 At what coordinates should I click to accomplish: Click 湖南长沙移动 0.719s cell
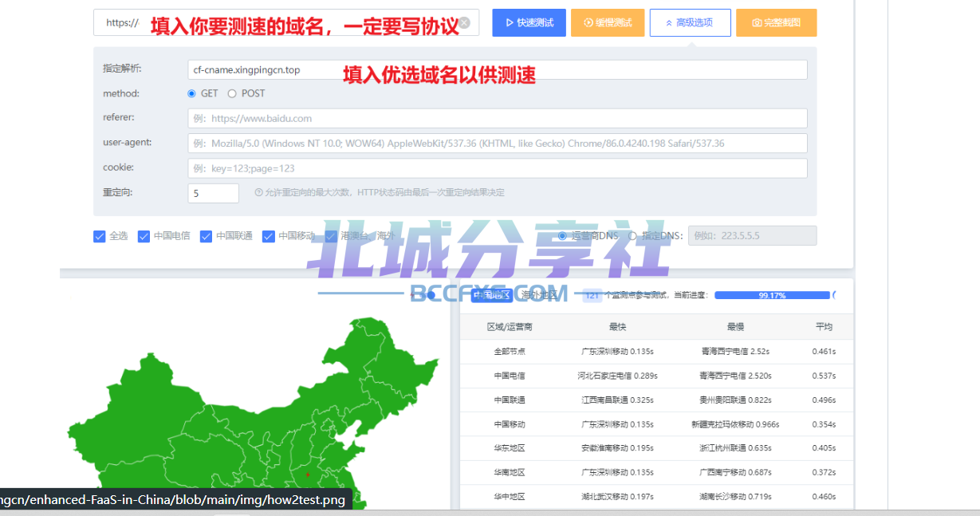point(735,497)
